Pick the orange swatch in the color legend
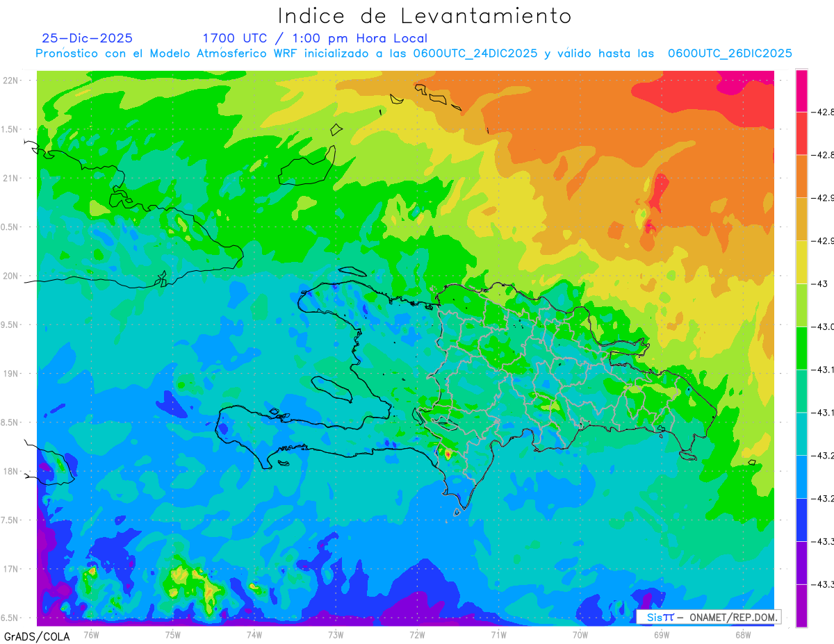 click(x=802, y=176)
